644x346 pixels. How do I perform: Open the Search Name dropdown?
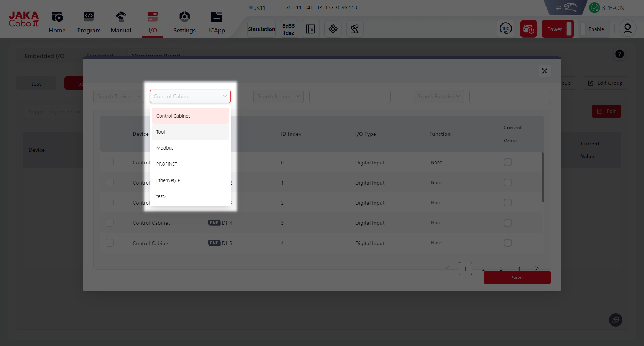278,96
